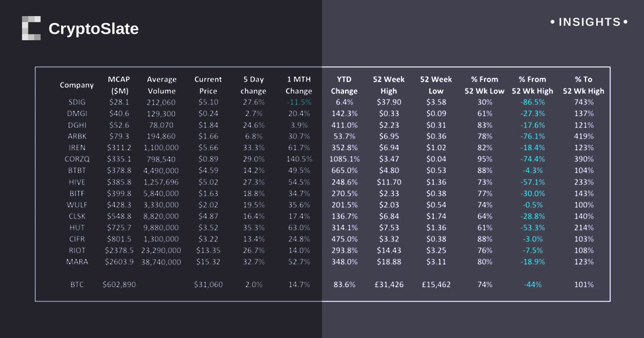Viewport: 644px width, 338px height.
Task: Open the INSIGHTS label in the corner
Action: [x=589, y=23]
